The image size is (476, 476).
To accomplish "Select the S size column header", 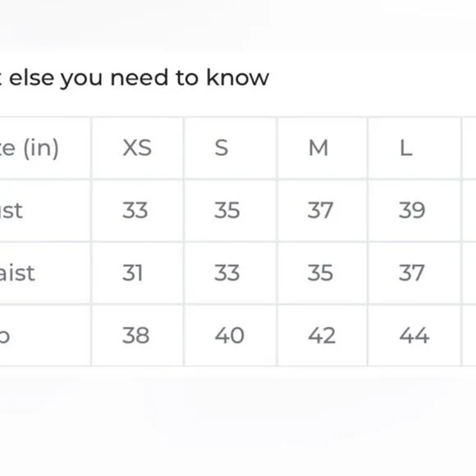I will pyautogui.click(x=222, y=148).
